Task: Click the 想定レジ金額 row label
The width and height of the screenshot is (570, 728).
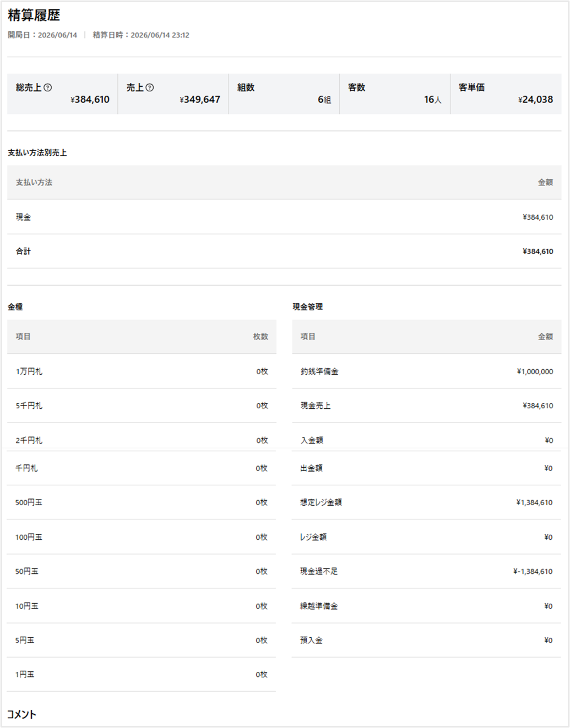Action: pos(321,502)
